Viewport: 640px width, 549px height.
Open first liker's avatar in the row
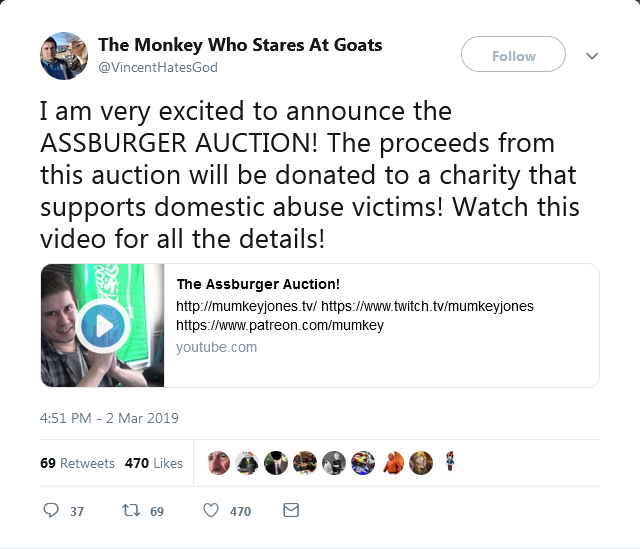tap(218, 463)
